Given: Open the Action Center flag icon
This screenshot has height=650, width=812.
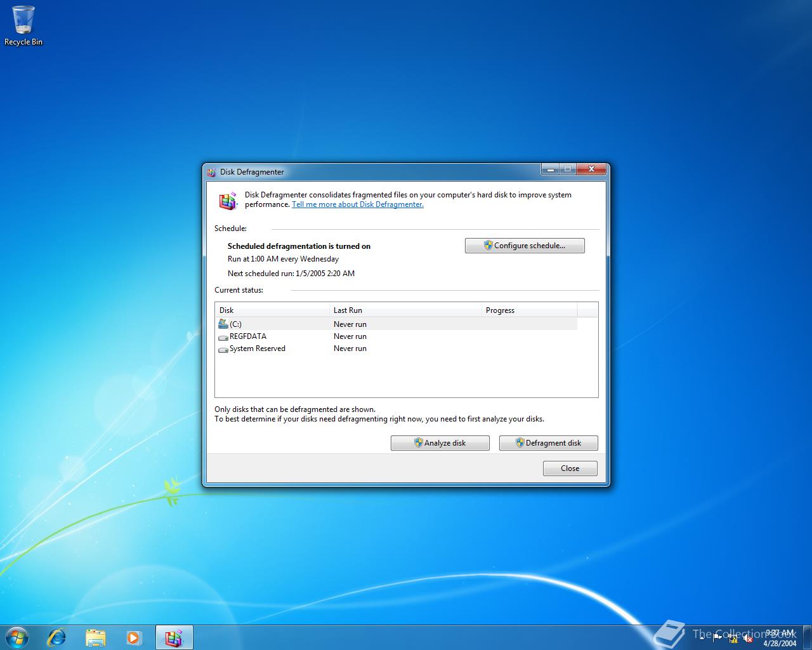Looking at the screenshot, I should click(717, 639).
